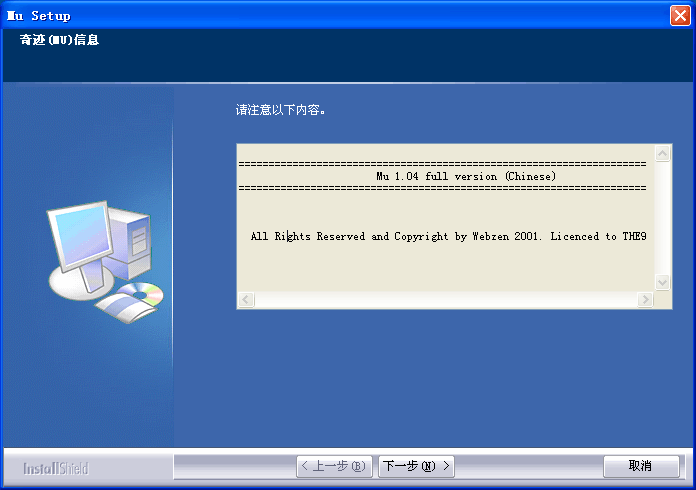Click the blank area inside the info textbox
Viewport: 696px width, 490px height.
(446, 268)
